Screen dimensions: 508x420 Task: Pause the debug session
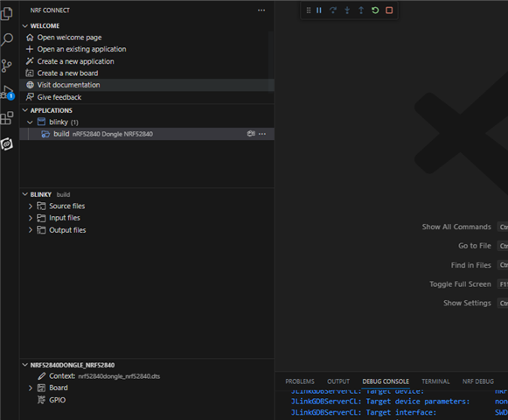tap(319, 10)
